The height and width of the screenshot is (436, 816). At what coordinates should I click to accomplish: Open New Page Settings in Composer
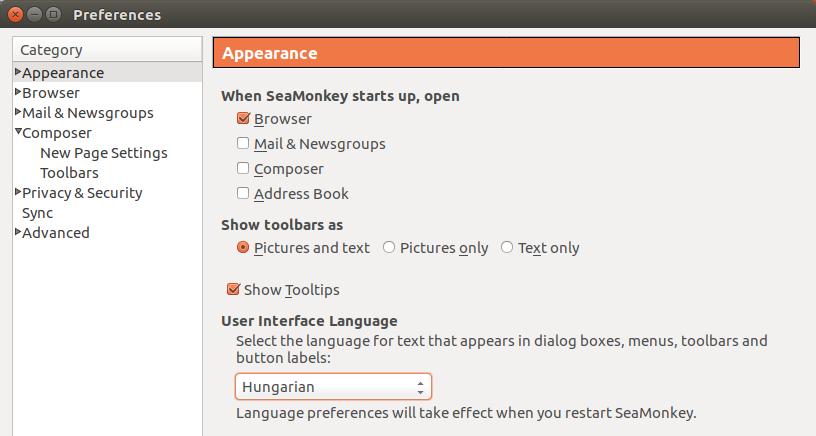pyautogui.click(x=104, y=153)
